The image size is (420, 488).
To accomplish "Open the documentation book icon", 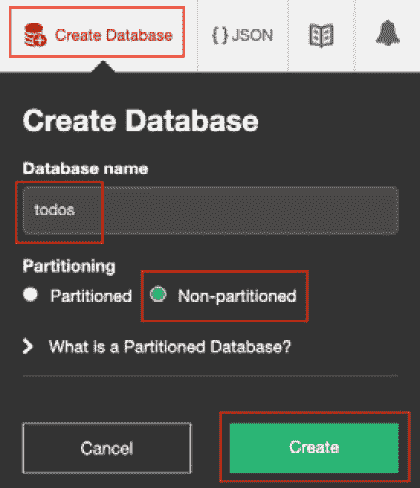I will pos(321,35).
